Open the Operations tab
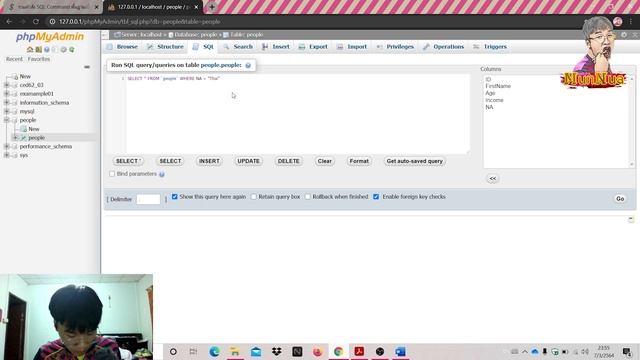This screenshot has height=360, width=640. click(443, 47)
